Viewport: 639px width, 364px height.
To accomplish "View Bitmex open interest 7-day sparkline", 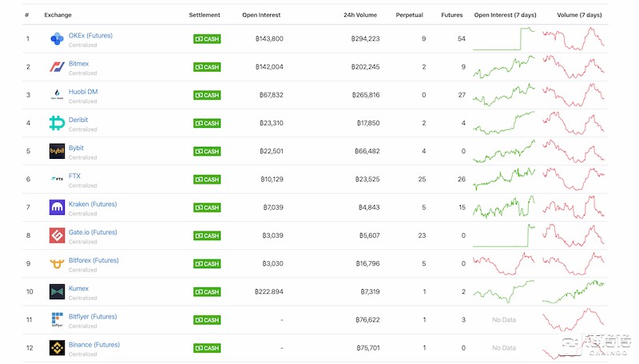I will [x=503, y=67].
